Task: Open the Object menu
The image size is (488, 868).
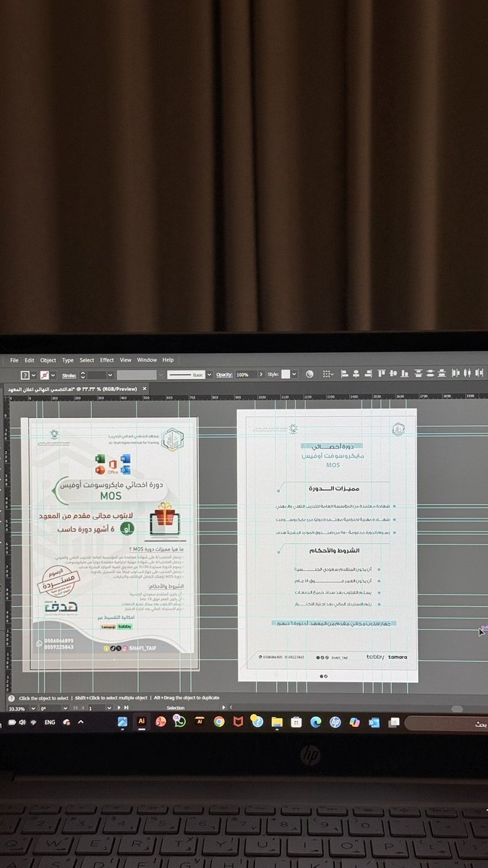Action: click(48, 359)
